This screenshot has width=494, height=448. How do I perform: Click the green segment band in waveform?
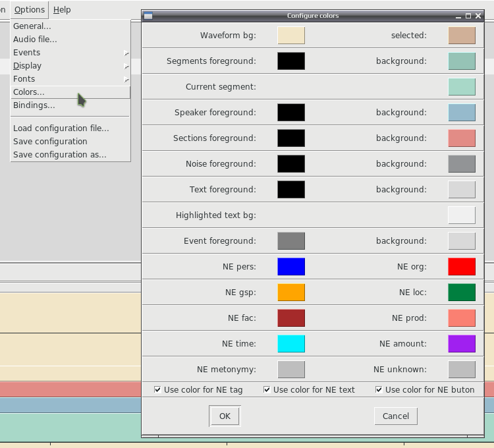pos(70,428)
